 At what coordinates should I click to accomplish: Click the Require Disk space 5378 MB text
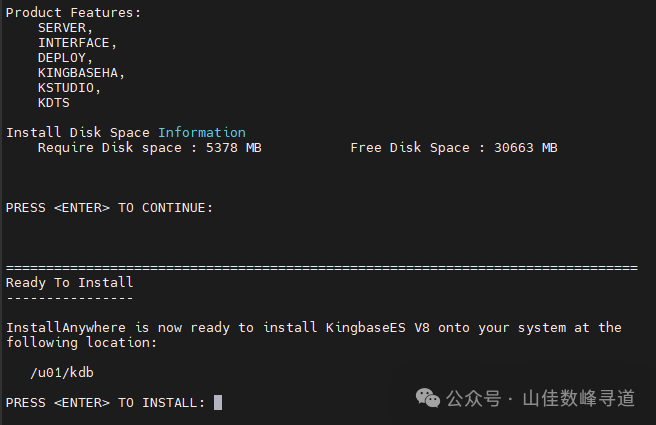(150, 147)
